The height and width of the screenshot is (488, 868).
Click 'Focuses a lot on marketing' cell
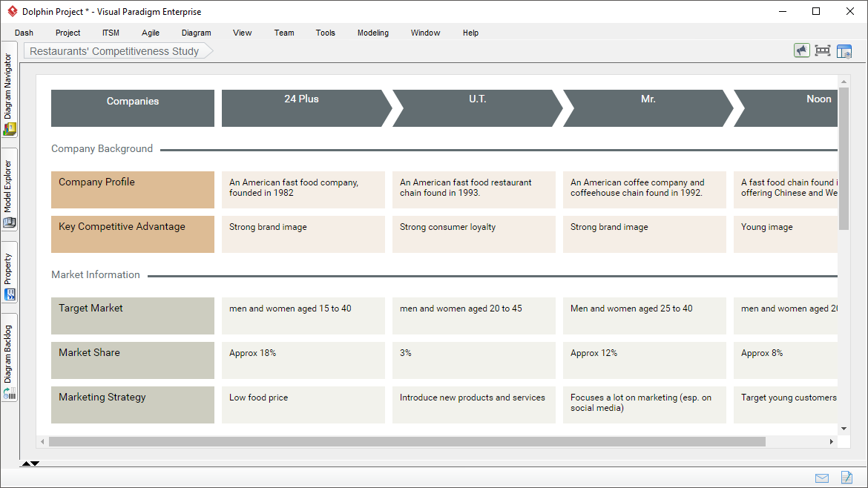pos(645,405)
